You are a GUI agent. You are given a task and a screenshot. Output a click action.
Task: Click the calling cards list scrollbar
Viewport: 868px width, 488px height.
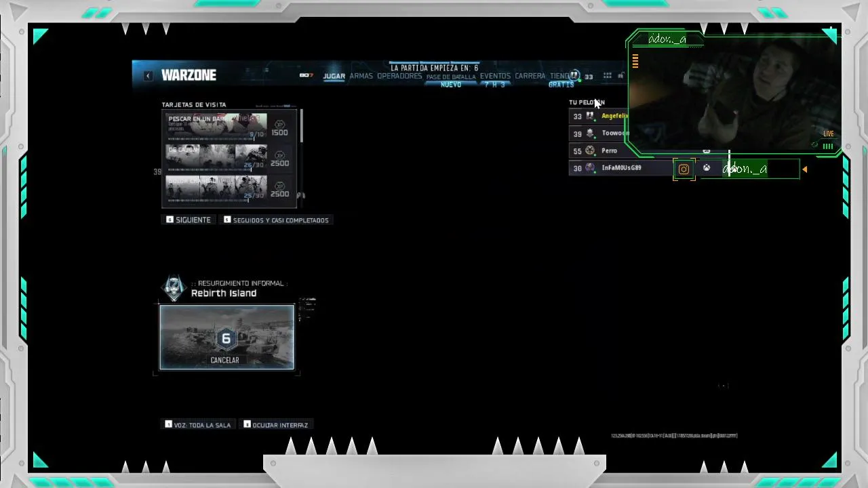pyautogui.click(x=302, y=126)
